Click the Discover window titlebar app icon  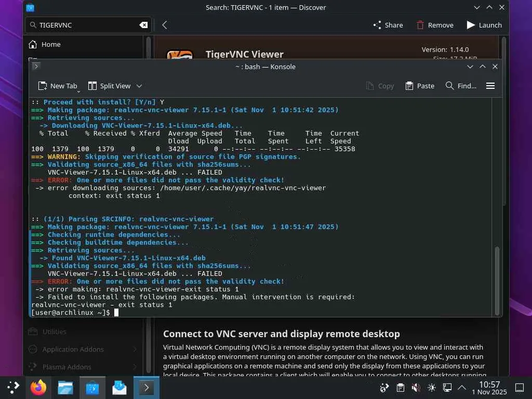[x=30, y=7]
